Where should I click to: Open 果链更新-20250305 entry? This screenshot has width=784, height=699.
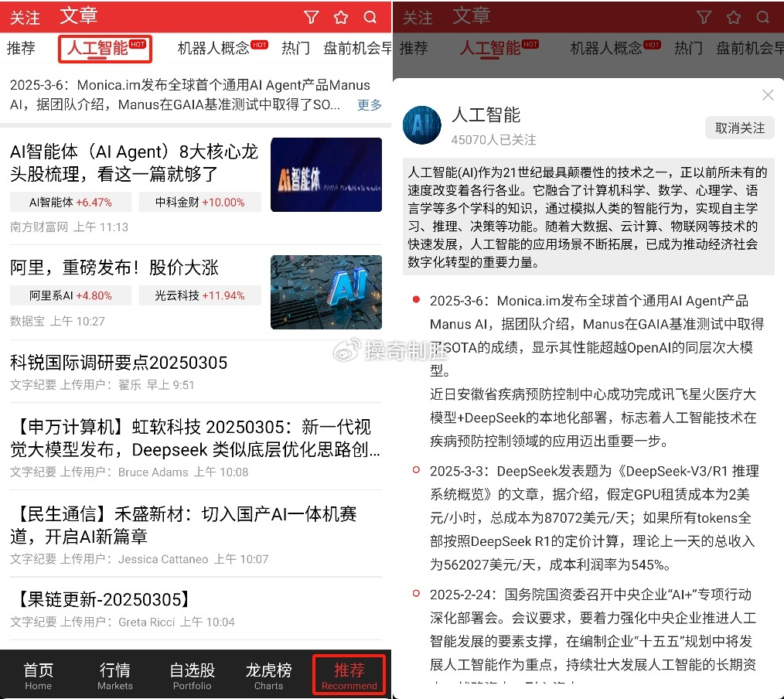tap(103, 599)
